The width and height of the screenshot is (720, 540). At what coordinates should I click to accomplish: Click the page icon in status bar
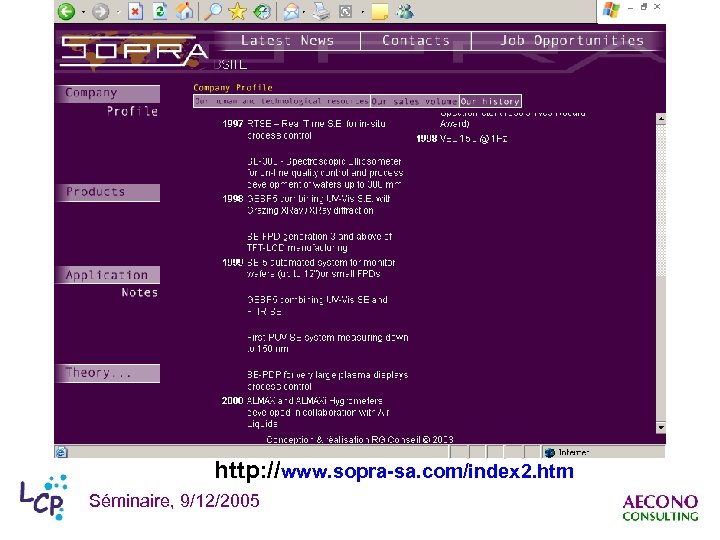(62, 452)
